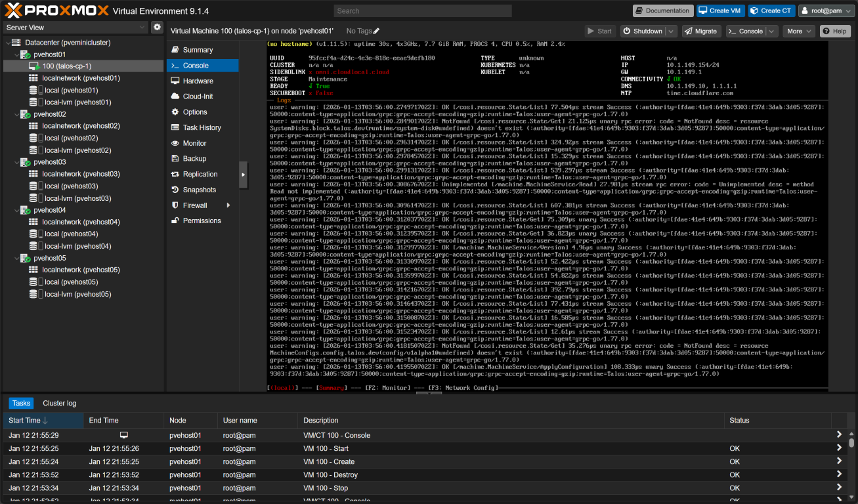The image size is (858, 504).
Task: Open the Snapshots section
Action: [x=199, y=190]
